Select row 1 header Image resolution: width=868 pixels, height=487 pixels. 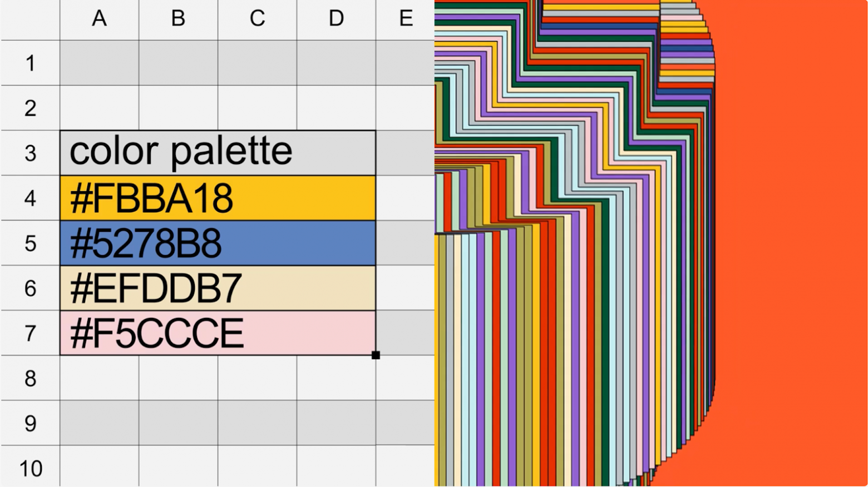30,63
